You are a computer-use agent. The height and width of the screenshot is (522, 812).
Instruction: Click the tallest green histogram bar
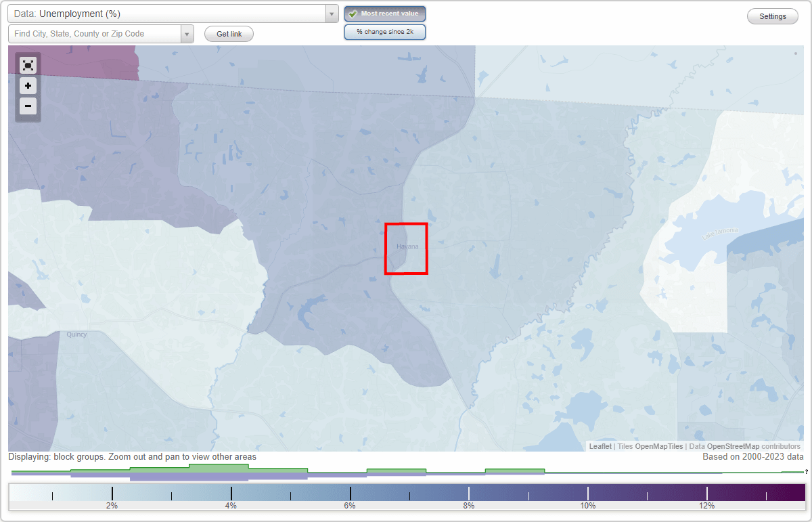[x=219, y=469]
